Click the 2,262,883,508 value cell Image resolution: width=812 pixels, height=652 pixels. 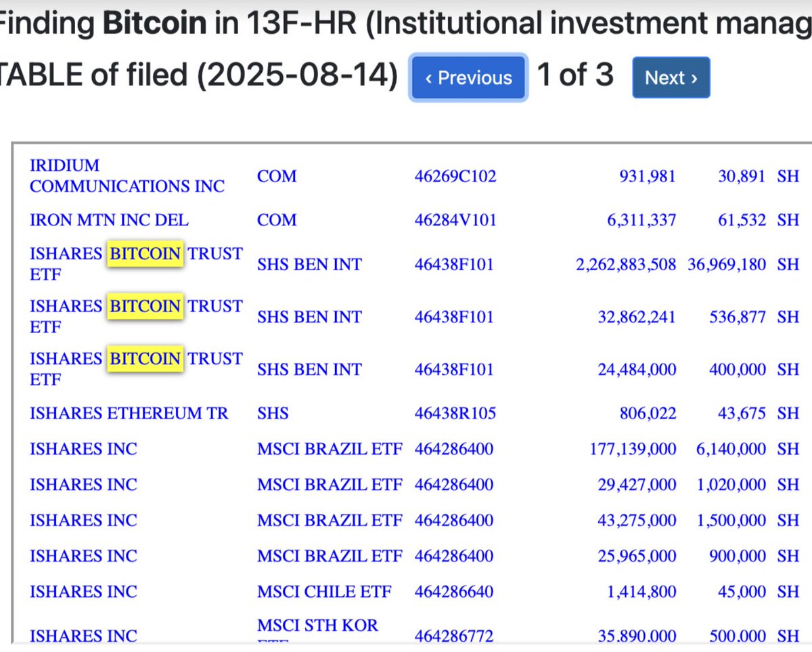click(625, 264)
